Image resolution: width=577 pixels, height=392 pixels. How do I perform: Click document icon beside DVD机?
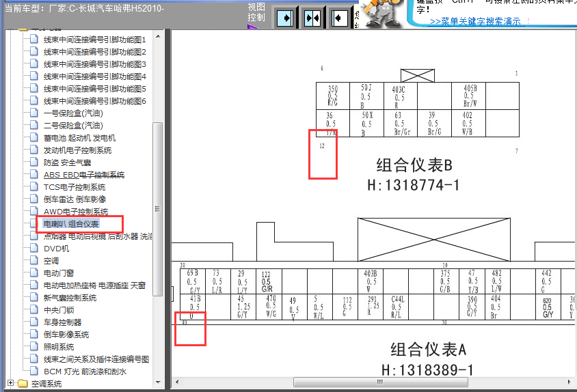(x=34, y=248)
